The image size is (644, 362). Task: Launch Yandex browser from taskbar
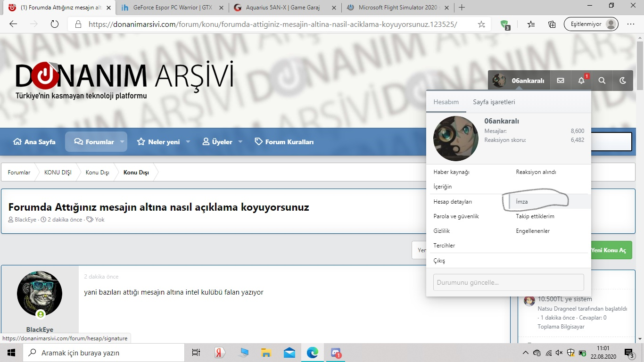tap(220, 353)
